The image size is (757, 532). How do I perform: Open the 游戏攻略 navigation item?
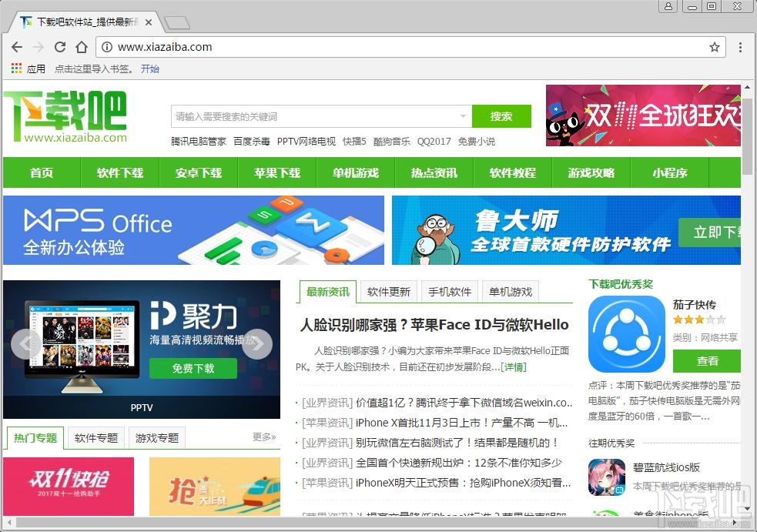coord(591,172)
